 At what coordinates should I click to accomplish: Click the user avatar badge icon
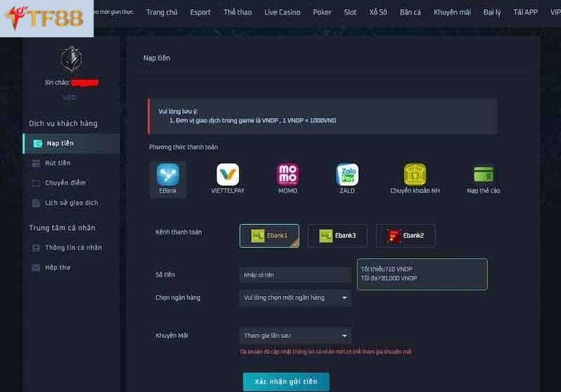pos(72,59)
